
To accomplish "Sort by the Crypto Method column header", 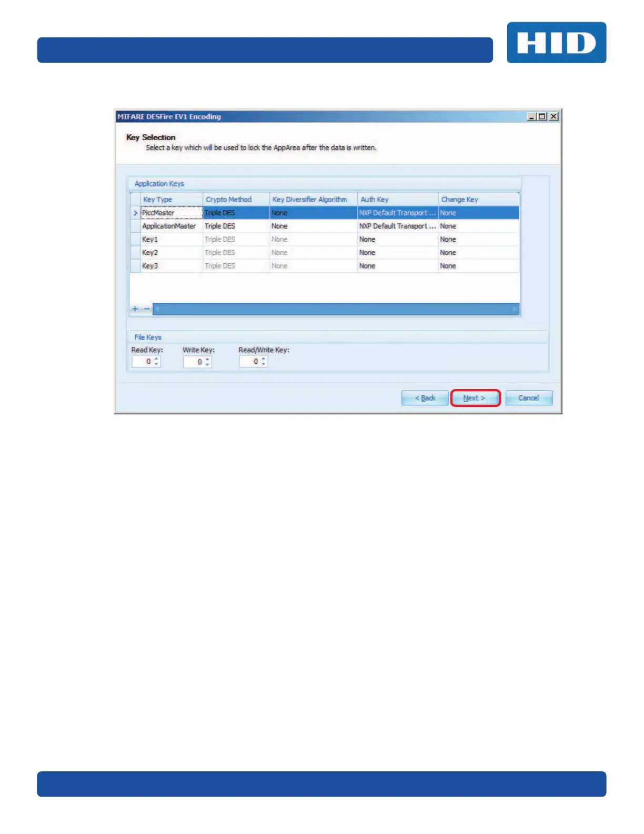I will tap(236, 200).
